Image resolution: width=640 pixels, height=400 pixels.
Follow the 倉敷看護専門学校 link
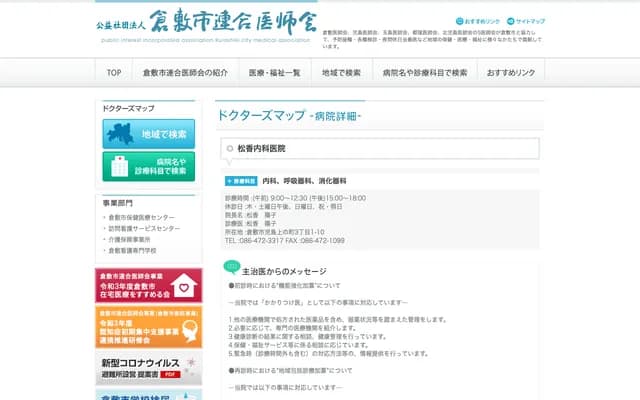pyautogui.click(x=132, y=251)
